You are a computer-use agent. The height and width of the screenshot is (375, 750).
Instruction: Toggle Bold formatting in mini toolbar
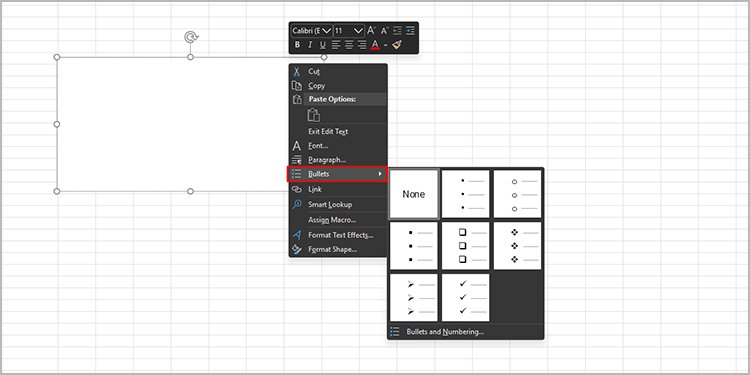pyautogui.click(x=297, y=45)
